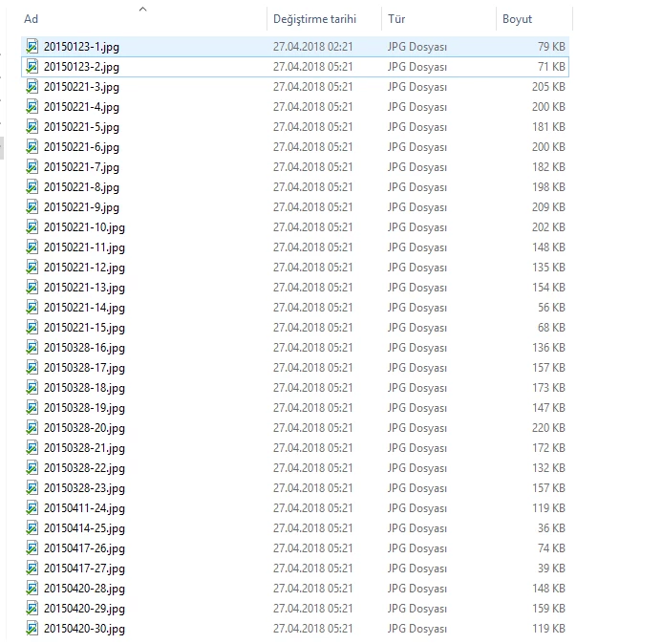Viewport: 662px width, 644px height.
Task: Click the icon beside 20150221-3.jpg
Action: click(x=32, y=87)
